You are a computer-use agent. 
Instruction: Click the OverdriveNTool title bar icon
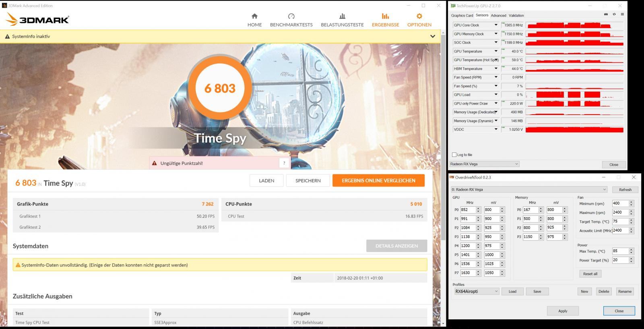452,177
